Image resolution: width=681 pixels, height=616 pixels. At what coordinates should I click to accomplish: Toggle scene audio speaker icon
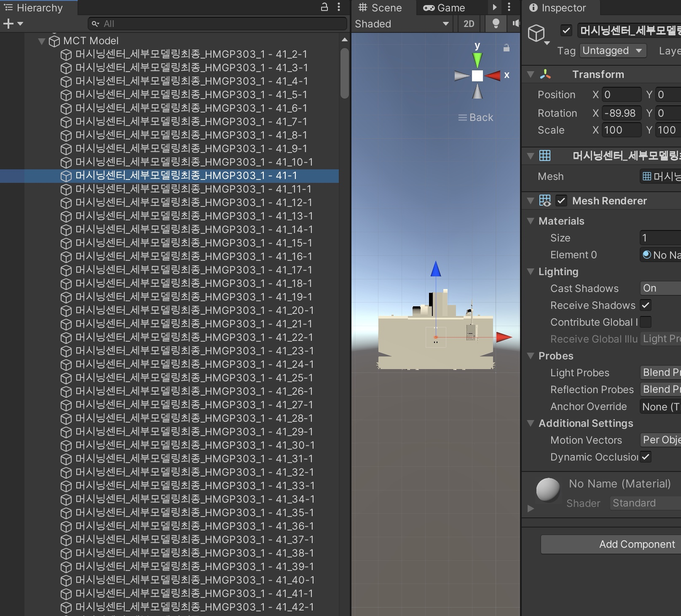(516, 24)
